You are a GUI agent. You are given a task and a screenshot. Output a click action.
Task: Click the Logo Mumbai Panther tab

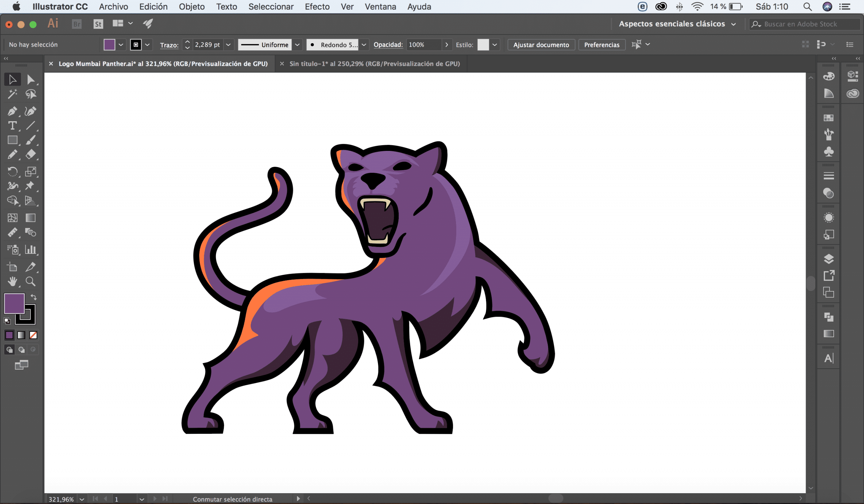click(163, 63)
